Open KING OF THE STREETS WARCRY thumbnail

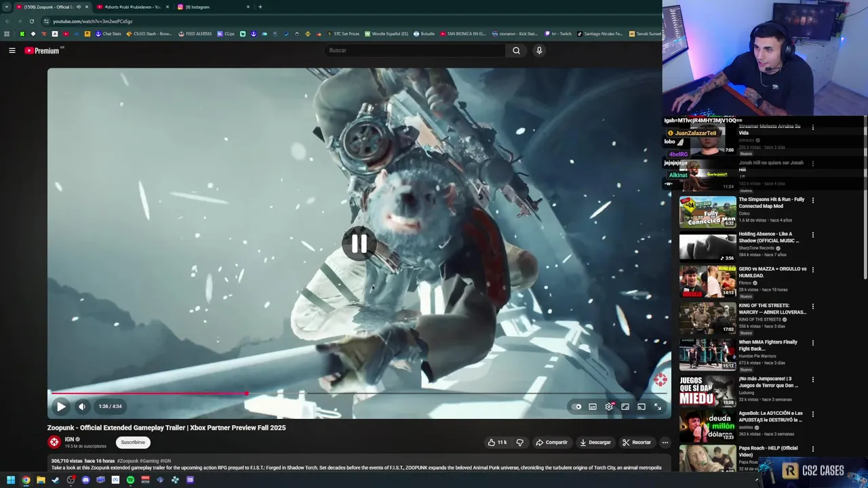[x=707, y=318]
